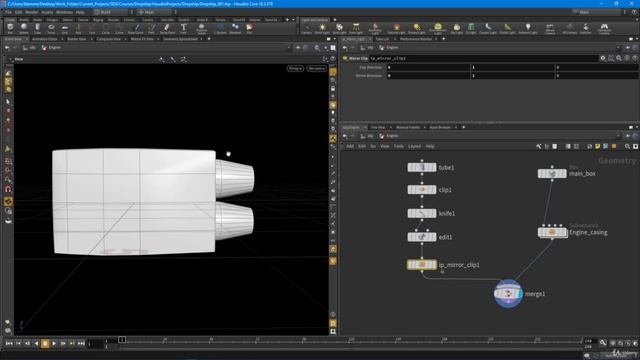Click the tube1 node icon

pyautogui.click(x=422, y=167)
